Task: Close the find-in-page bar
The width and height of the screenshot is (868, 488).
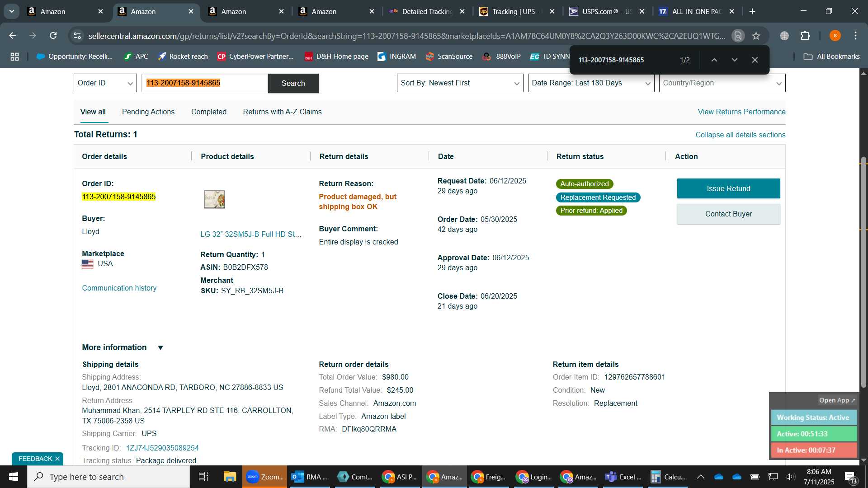Action: coord(755,60)
